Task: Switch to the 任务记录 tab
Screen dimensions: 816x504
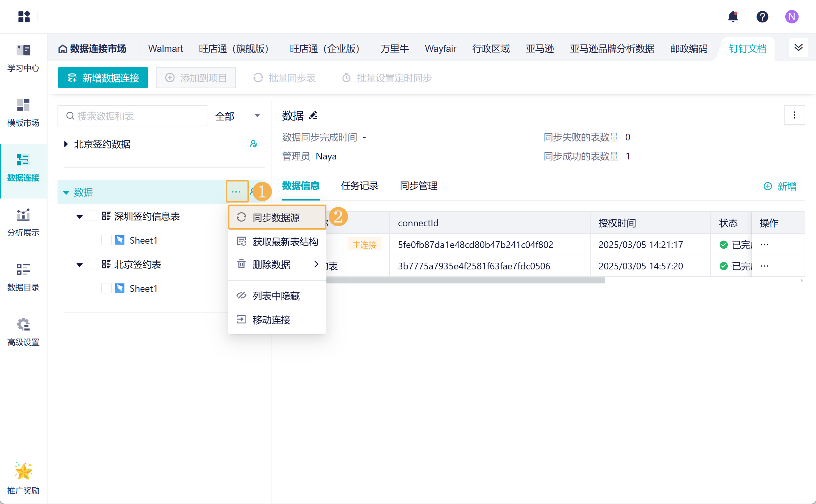Action: (360, 186)
